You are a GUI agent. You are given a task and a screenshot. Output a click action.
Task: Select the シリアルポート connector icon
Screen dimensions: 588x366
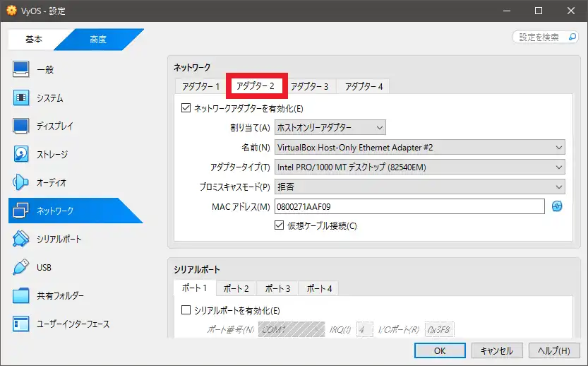[20, 239]
